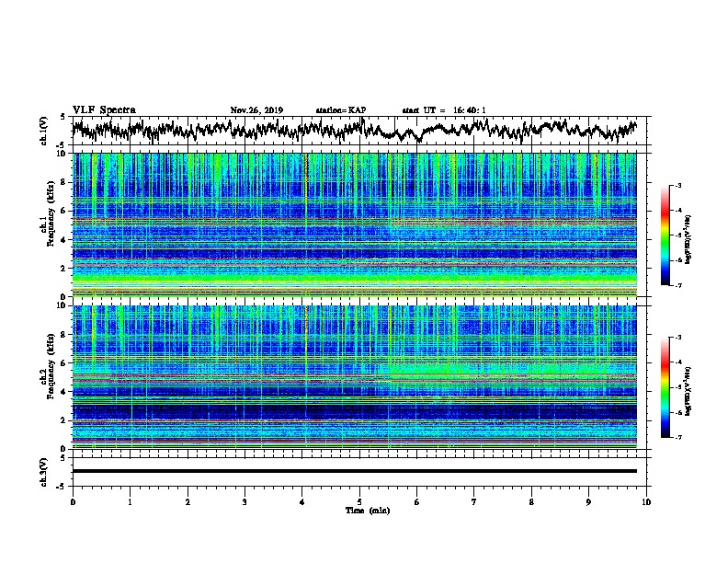Click the "6" frequency tick on ch.2 spectrogram
Viewport: 728px width, 563px height.
pyautogui.click(x=65, y=363)
